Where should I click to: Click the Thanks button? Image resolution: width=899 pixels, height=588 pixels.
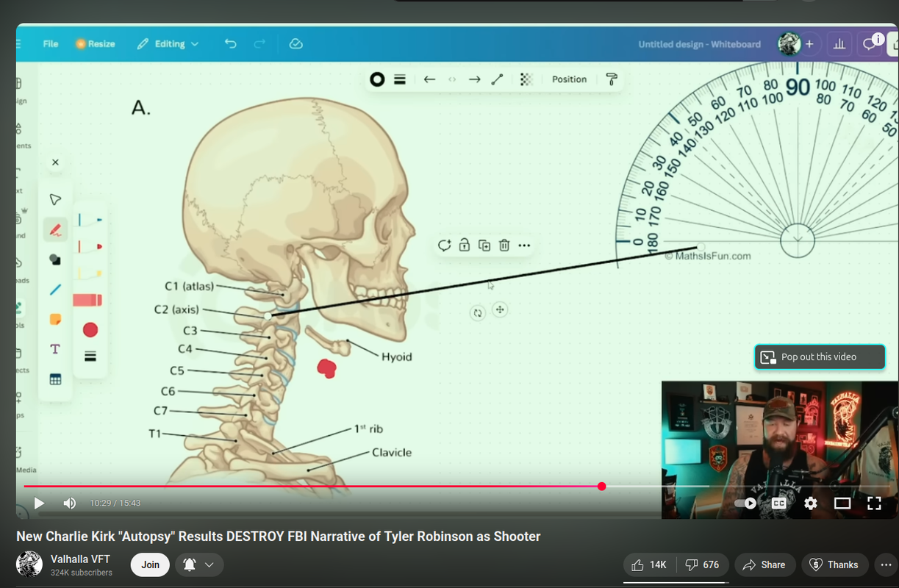(834, 564)
